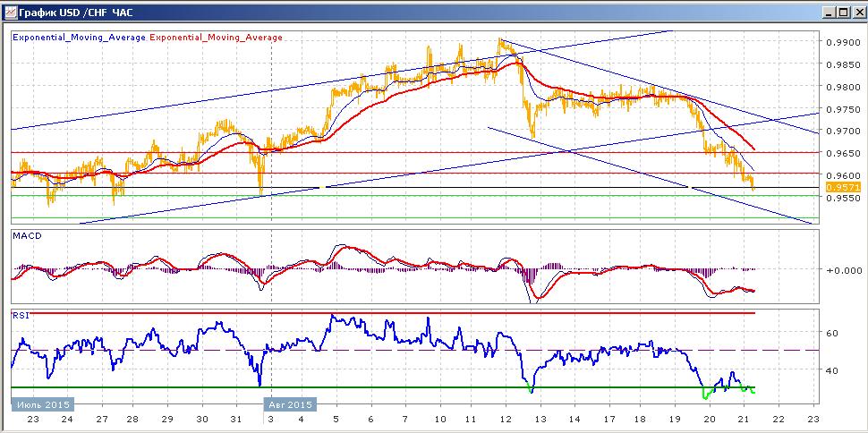The image size is (868, 433).
Task: Click the MACD indicator panel label
Action: pos(27,236)
